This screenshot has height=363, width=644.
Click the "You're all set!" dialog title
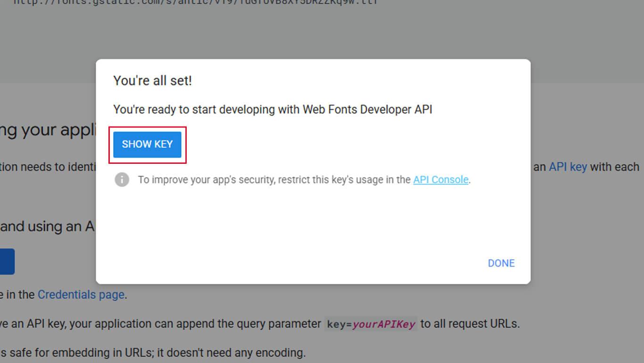point(152,81)
